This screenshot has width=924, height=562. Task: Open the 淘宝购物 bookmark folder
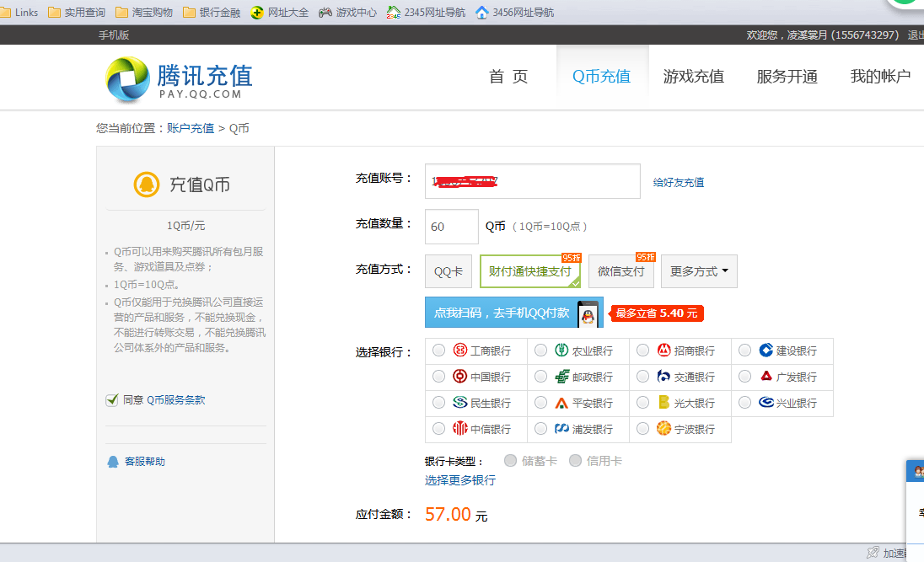tap(144, 13)
